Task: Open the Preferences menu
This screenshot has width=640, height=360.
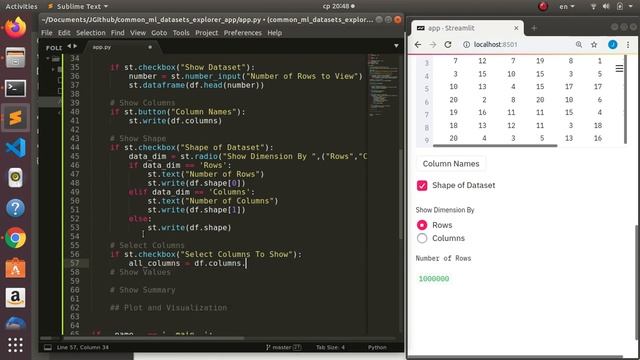Action: (242, 33)
